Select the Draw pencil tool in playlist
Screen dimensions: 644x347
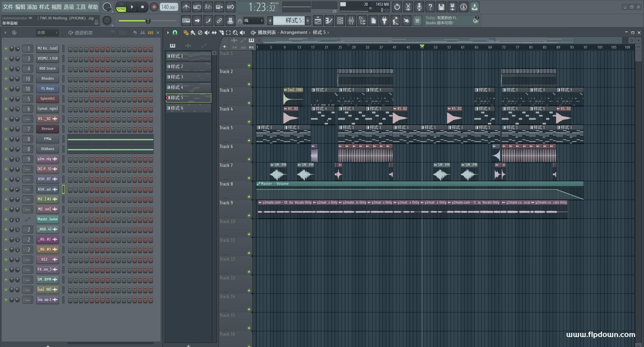click(x=186, y=32)
